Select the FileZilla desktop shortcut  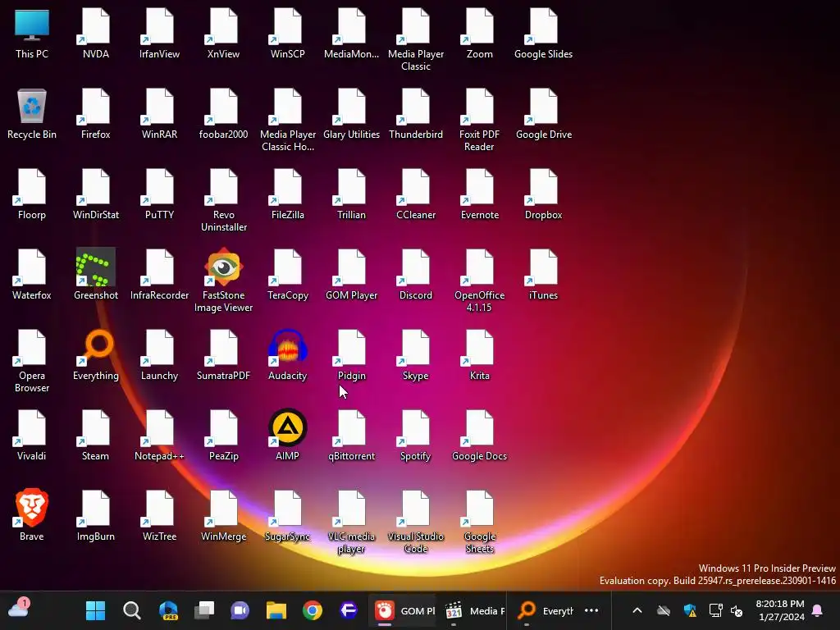click(x=288, y=194)
